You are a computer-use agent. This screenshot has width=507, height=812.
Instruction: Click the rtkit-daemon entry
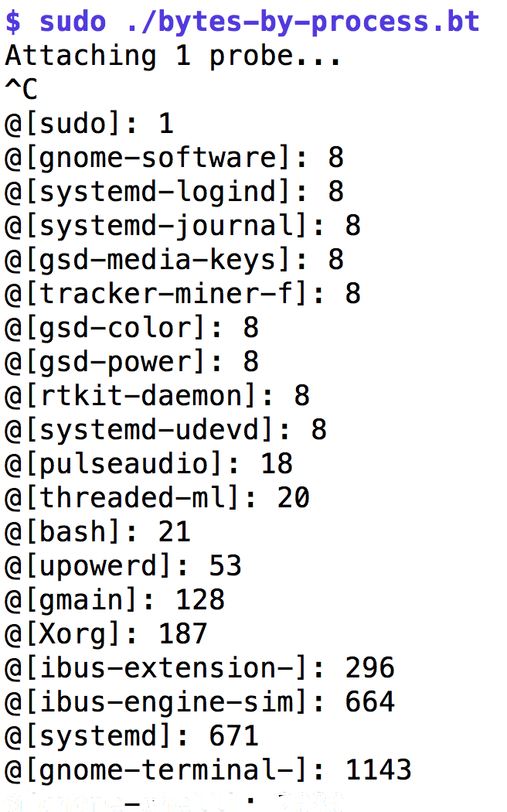pyautogui.click(x=157, y=396)
